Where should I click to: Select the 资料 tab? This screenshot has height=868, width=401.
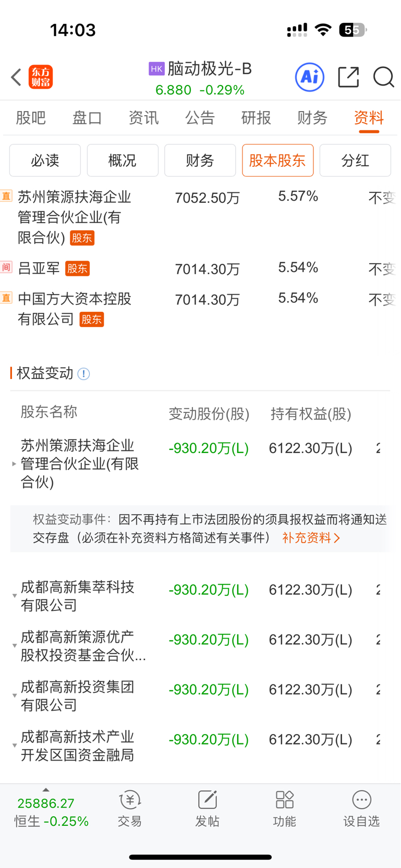369,118
